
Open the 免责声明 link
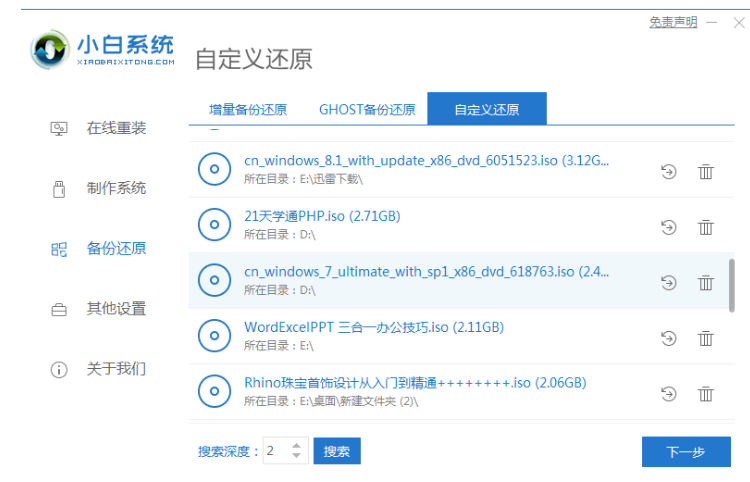coord(673,22)
